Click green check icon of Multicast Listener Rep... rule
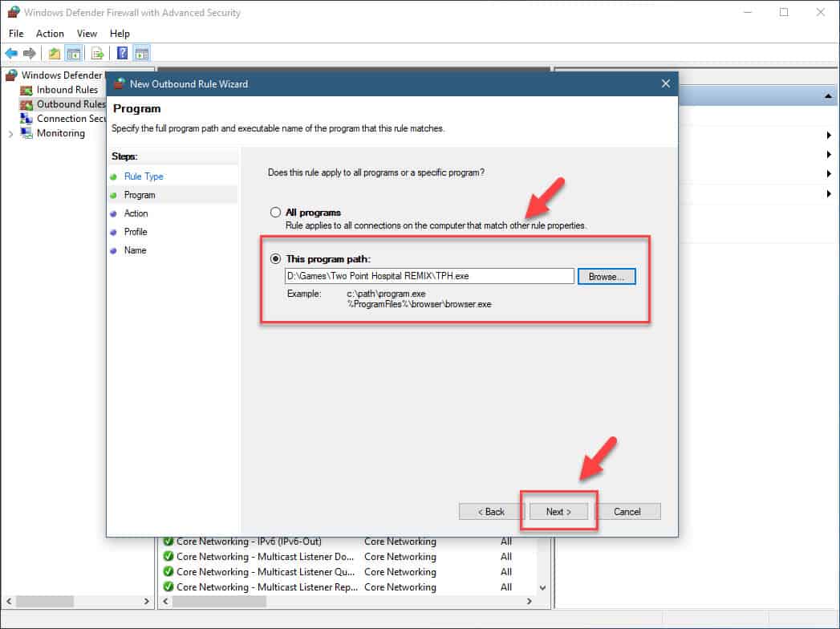The width and height of the screenshot is (840, 629). pos(168,586)
